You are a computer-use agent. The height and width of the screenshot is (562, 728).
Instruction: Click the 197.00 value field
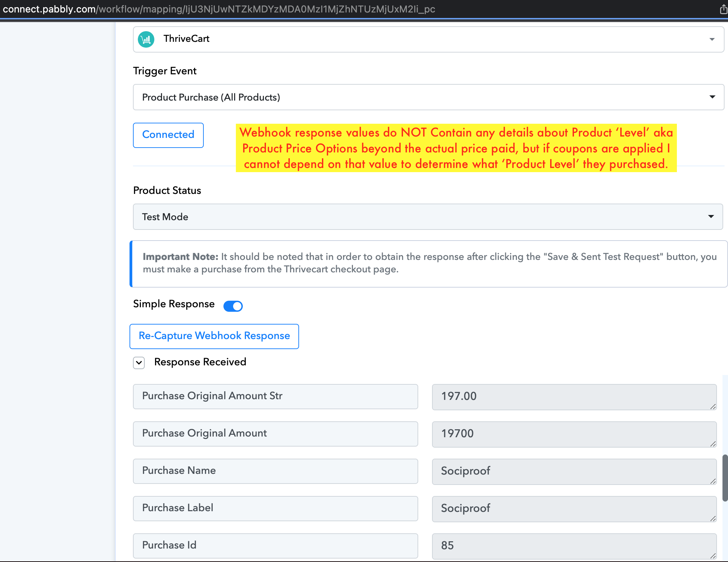(574, 397)
